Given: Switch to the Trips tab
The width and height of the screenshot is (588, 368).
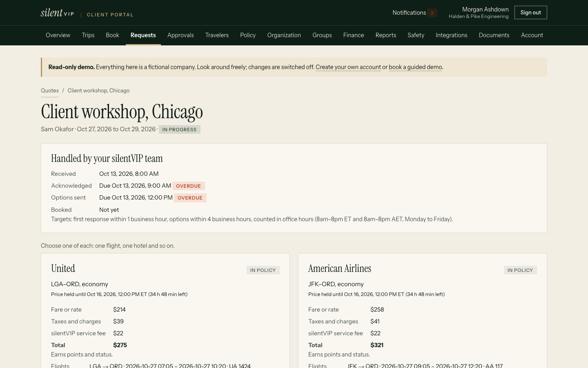Looking at the screenshot, I should tap(88, 35).
